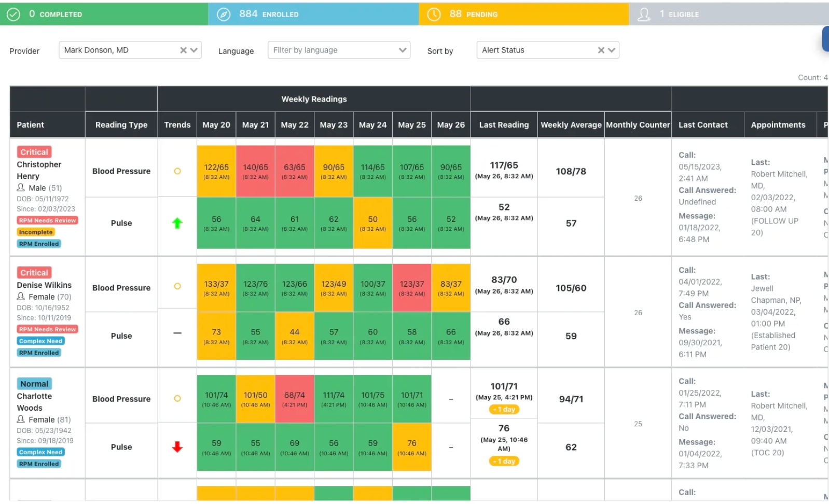The height and width of the screenshot is (504, 829).
Task: Clear the Alert Status sort selection
Action: [x=601, y=50]
